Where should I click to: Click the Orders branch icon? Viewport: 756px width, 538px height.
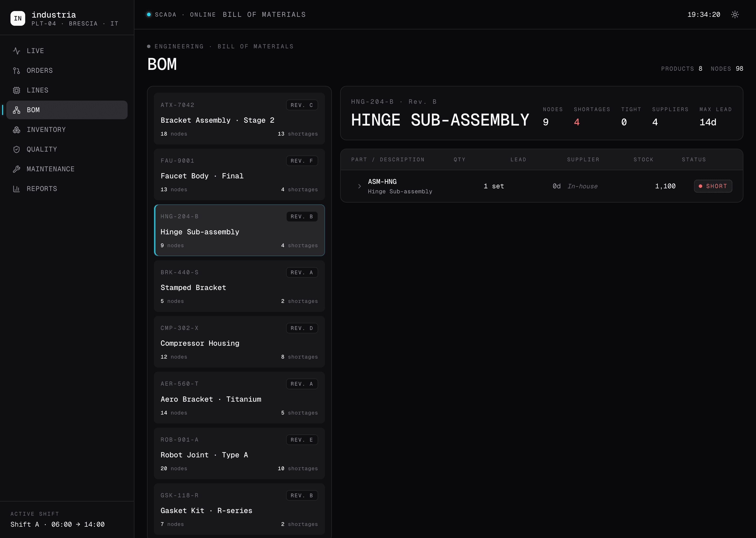17,71
